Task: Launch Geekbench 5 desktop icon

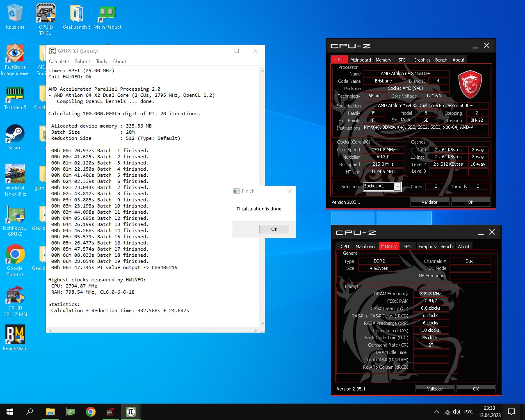Action: tap(76, 17)
